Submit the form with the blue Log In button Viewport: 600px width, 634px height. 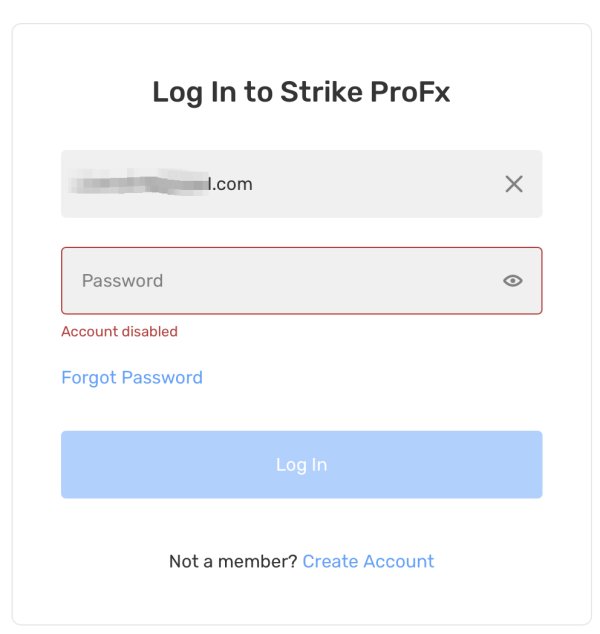301,465
